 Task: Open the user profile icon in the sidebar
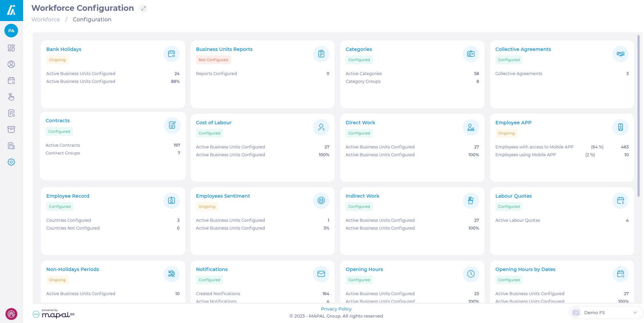pos(11,64)
